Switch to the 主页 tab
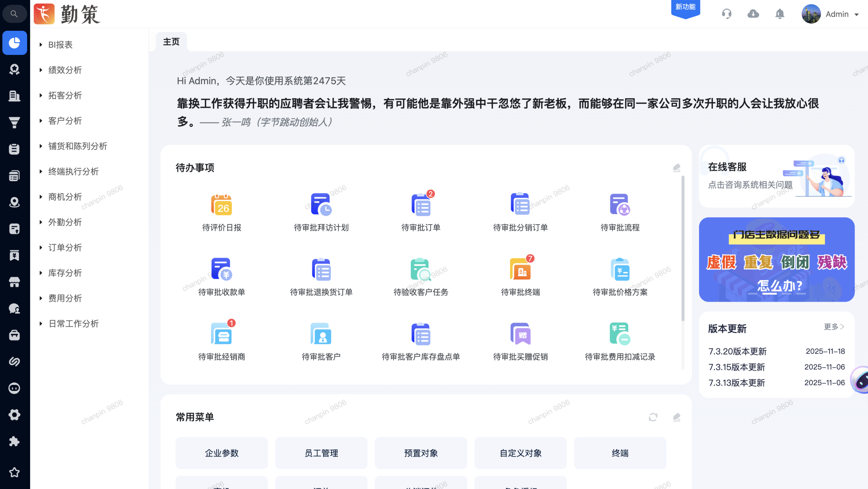The image size is (868, 489). 171,42
